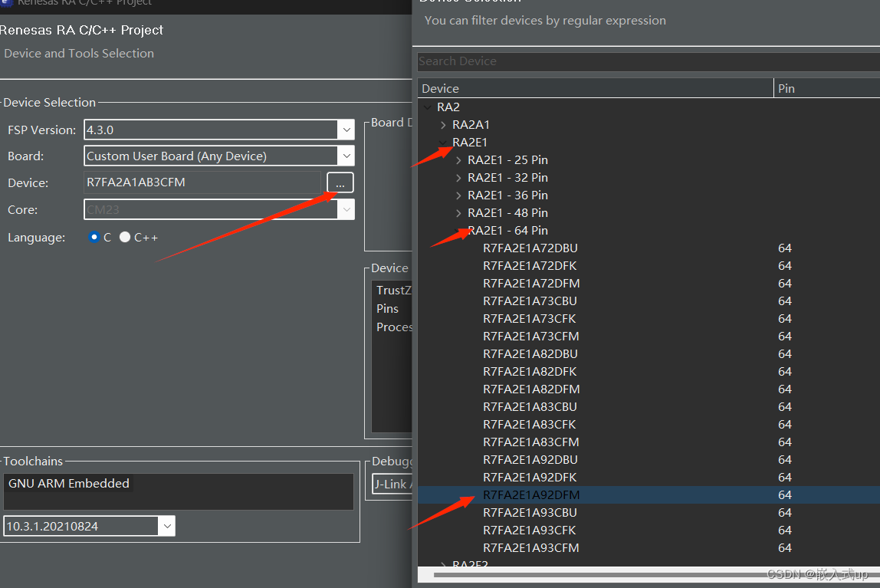The width and height of the screenshot is (880, 588).
Task: Select device R7FA2E1A72DFK
Action: point(530,265)
